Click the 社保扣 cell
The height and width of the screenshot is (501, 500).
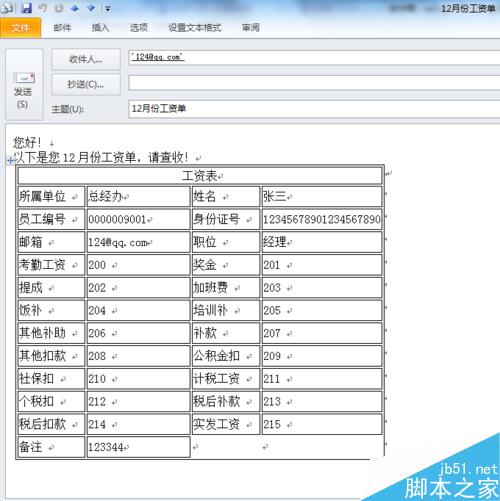(51, 379)
